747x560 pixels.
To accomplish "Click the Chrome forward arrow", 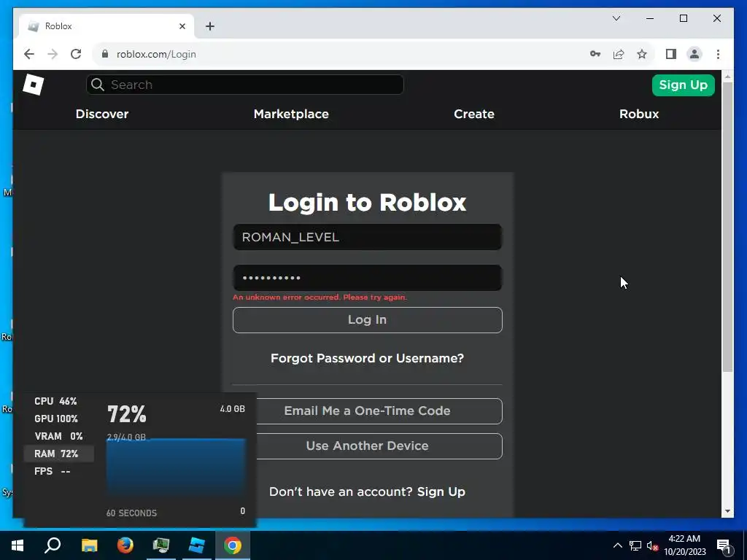I will tap(53, 54).
